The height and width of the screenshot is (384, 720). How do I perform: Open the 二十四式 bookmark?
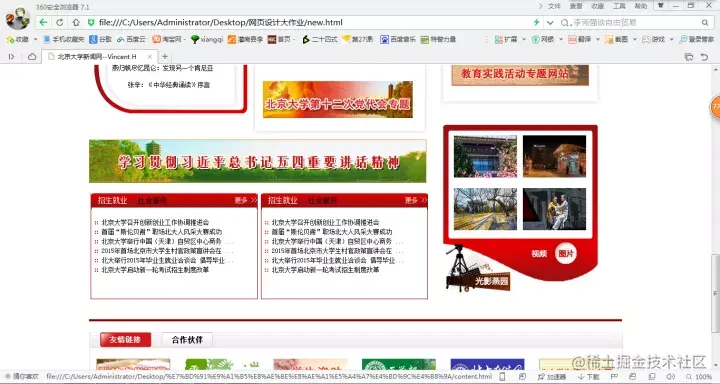320,40
